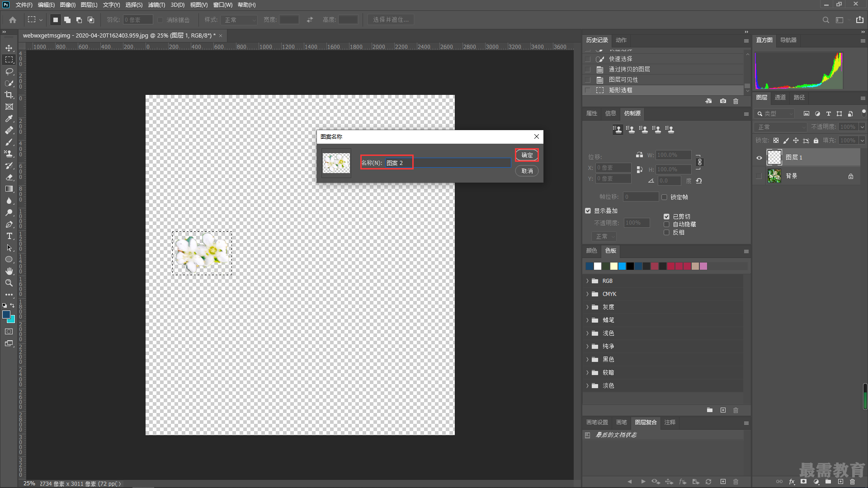The width and height of the screenshot is (868, 488).
Task: Pick the bright blue color swatch
Action: [x=622, y=266]
